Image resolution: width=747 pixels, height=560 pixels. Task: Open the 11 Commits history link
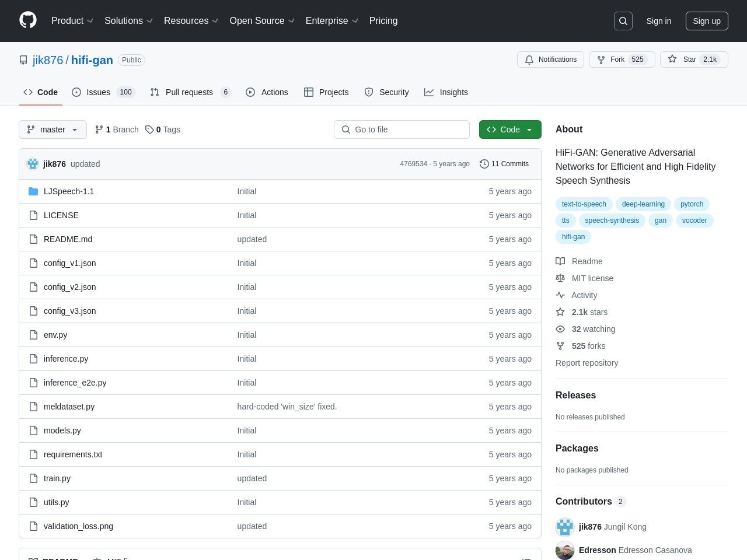pos(504,164)
